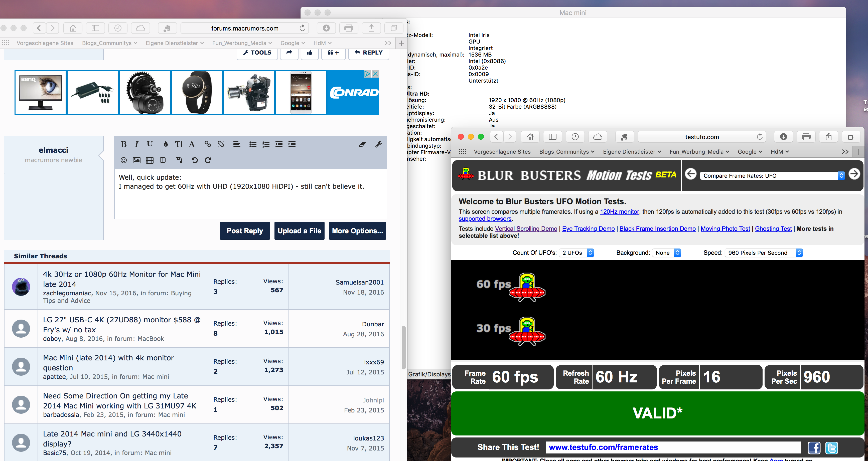The image size is (868, 461).
Task: Click More Options... button
Action: (358, 231)
